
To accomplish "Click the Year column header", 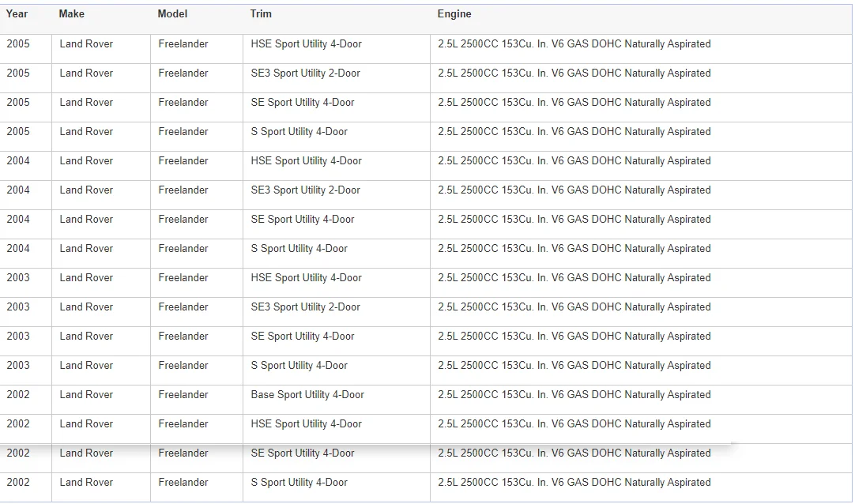I will [x=17, y=14].
